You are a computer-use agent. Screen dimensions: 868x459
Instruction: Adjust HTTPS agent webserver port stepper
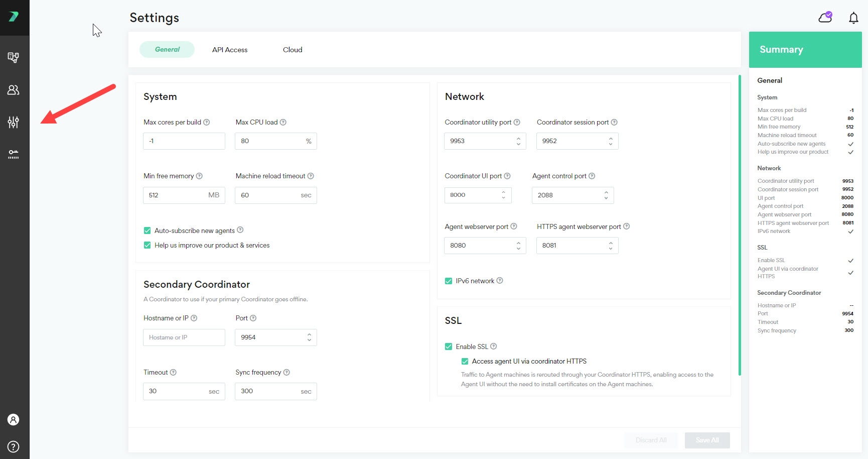611,246
